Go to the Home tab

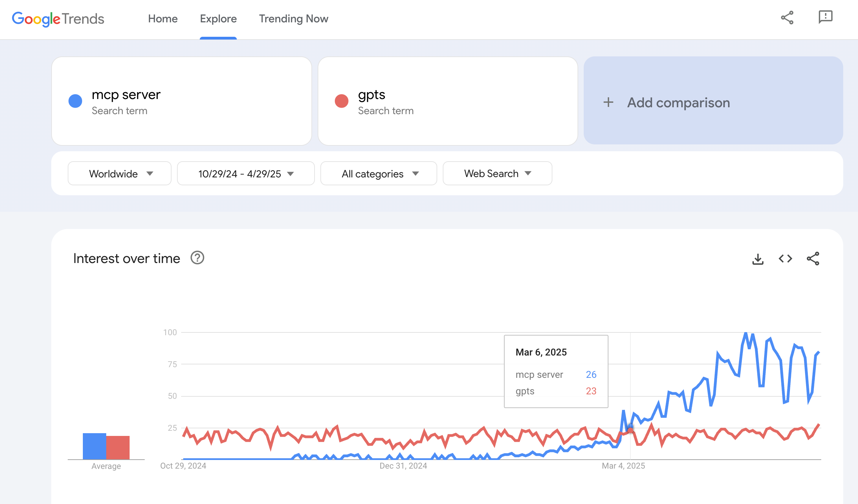[x=163, y=19]
